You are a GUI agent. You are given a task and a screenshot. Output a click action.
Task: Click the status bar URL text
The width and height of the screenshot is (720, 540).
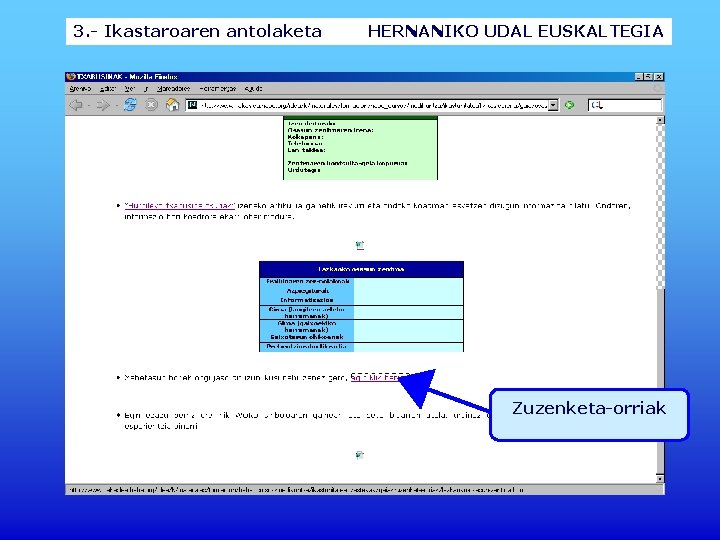[296, 490]
